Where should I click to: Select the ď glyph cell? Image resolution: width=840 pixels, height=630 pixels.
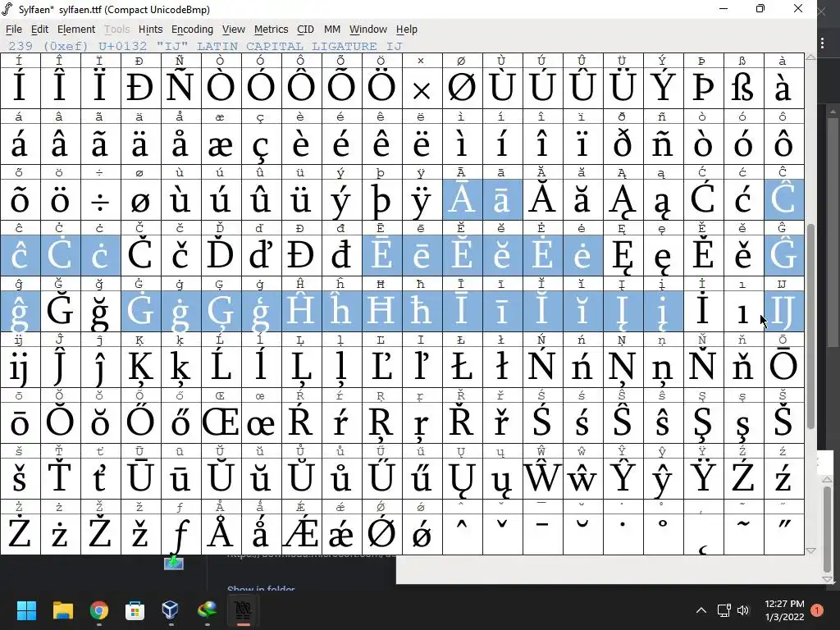point(262,255)
